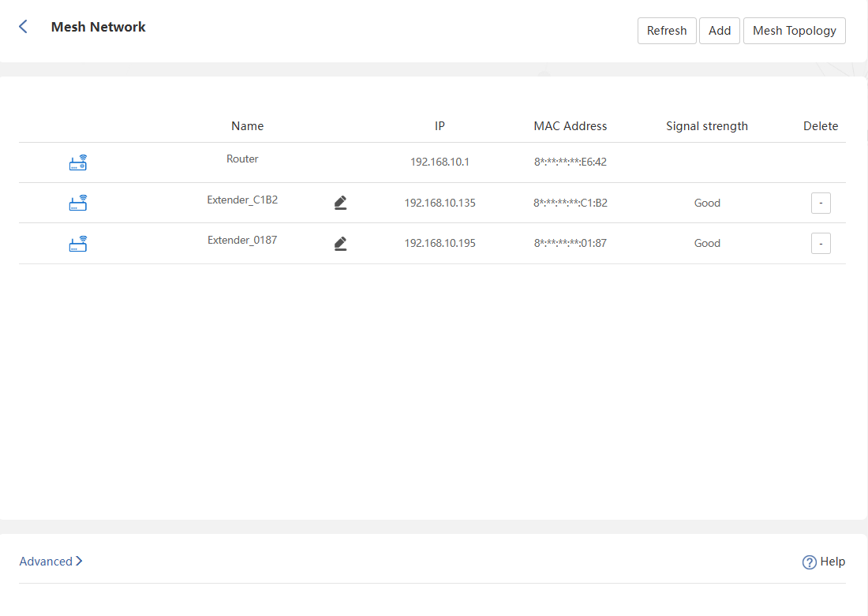Delete the Extender_C1B2 node
Viewport: 868px width, 616px height.
coord(821,203)
